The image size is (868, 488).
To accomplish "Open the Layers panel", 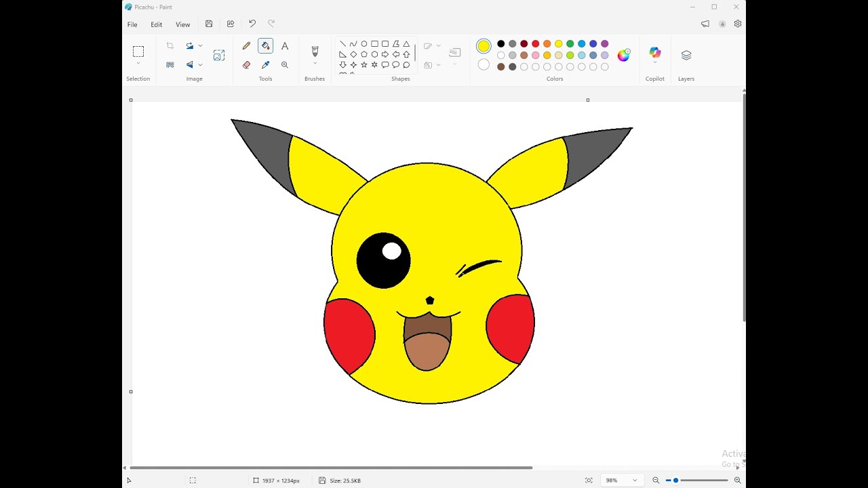I will point(686,56).
